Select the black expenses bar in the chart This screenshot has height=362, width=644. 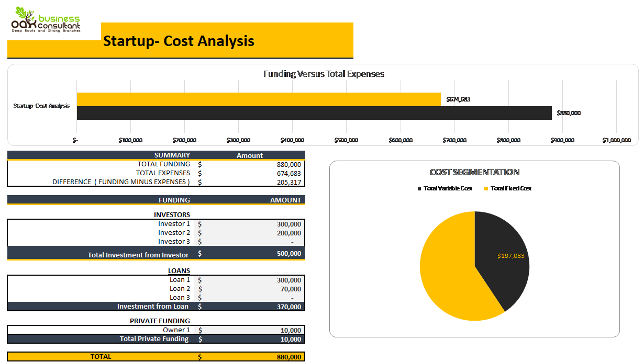click(x=314, y=112)
